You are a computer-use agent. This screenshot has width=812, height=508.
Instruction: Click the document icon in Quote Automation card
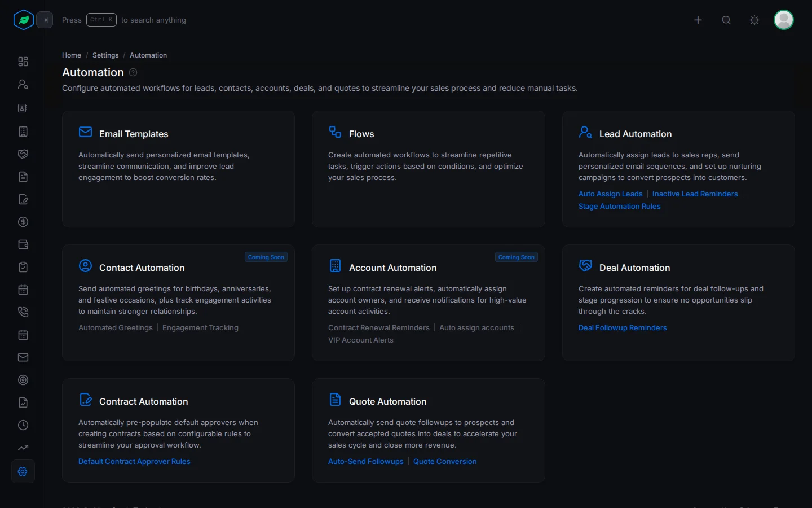pyautogui.click(x=335, y=400)
